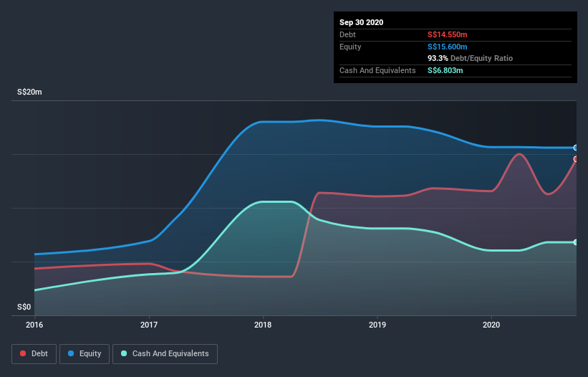The width and height of the screenshot is (588, 377).
Task: Click the S$20m y-axis label
Action: (x=29, y=92)
